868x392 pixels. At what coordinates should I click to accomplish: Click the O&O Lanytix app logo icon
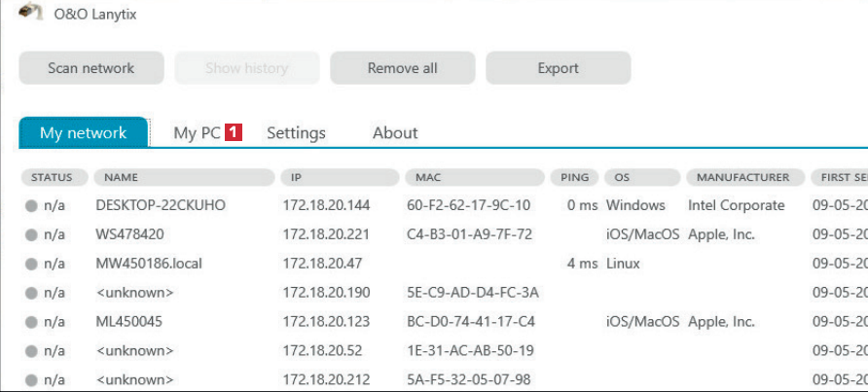30,12
